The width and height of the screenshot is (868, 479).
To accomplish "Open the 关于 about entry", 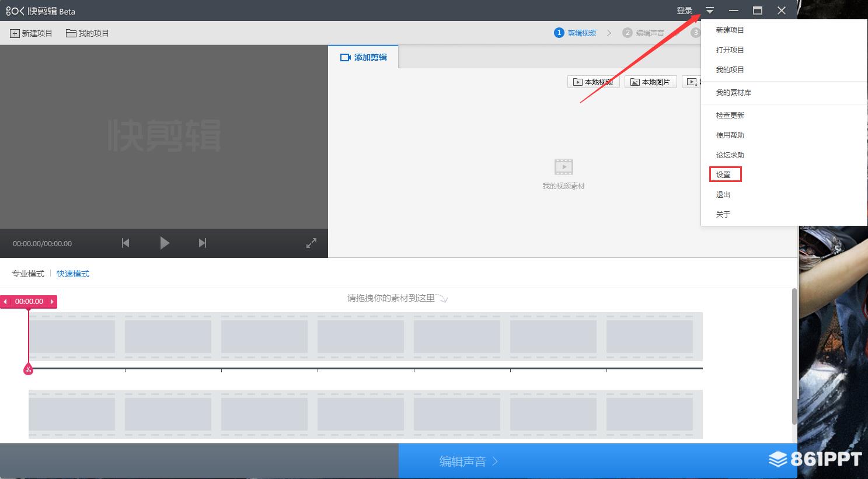I will 723,214.
